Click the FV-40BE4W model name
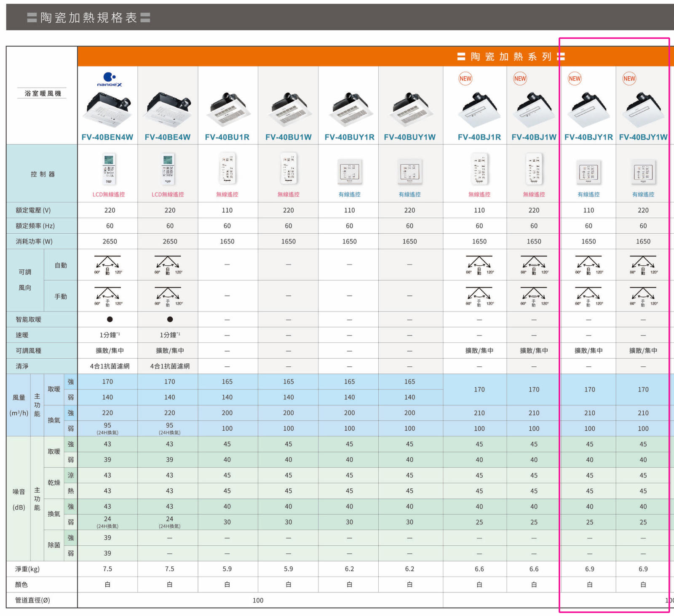 tap(168, 137)
